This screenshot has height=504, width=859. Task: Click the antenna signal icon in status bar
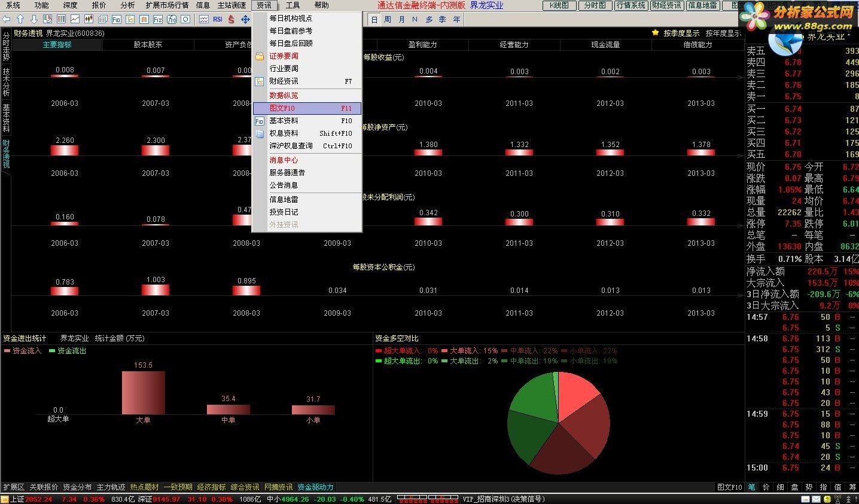tap(838, 499)
